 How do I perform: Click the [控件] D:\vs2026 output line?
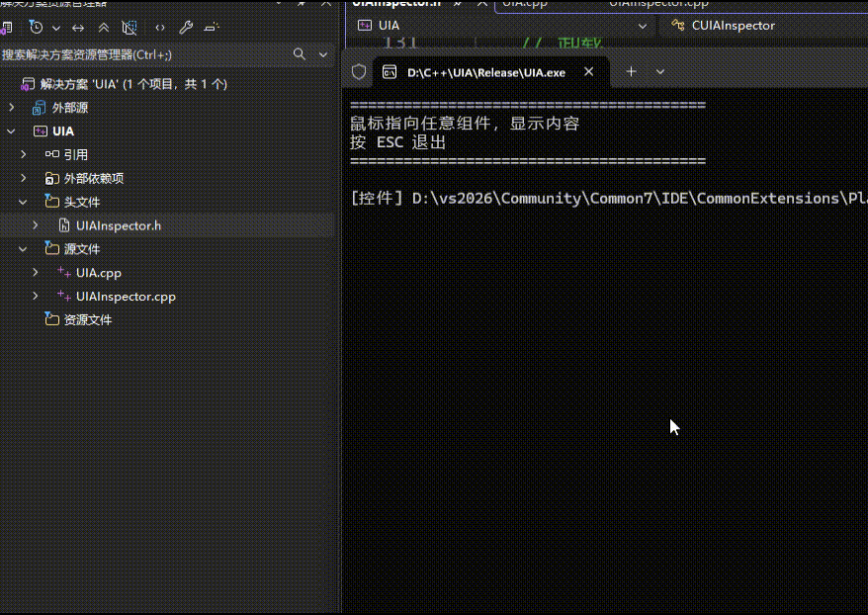point(609,198)
